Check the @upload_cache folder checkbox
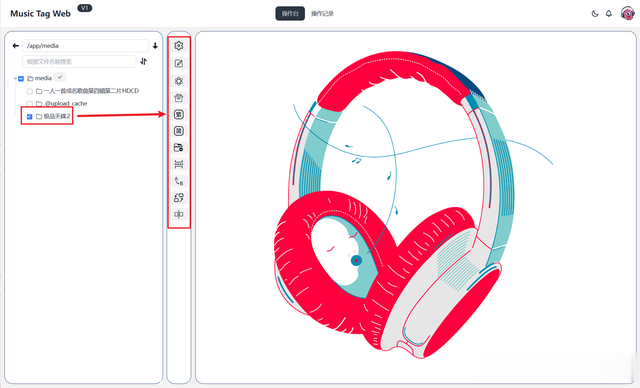The image size is (640, 388). tap(29, 104)
